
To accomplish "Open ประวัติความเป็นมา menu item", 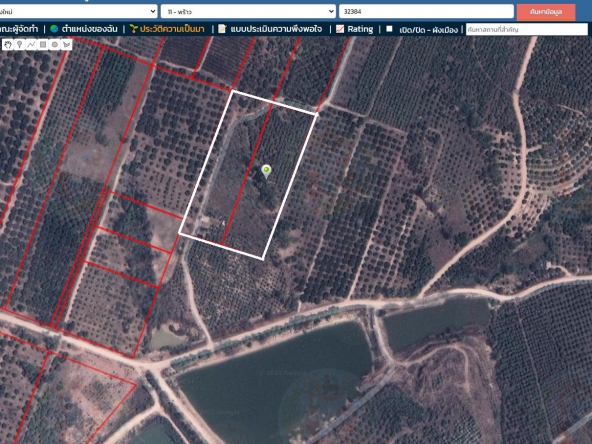I will (x=172, y=29).
